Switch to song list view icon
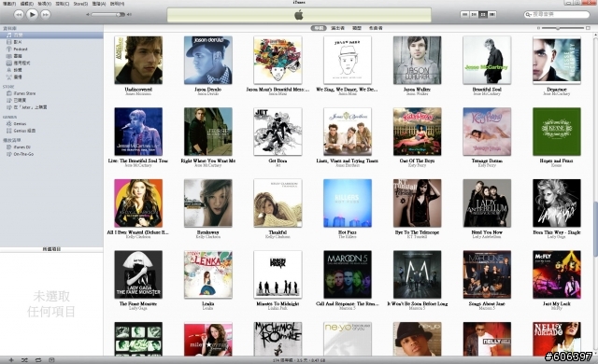The image size is (598, 364). tap(464, 15)
